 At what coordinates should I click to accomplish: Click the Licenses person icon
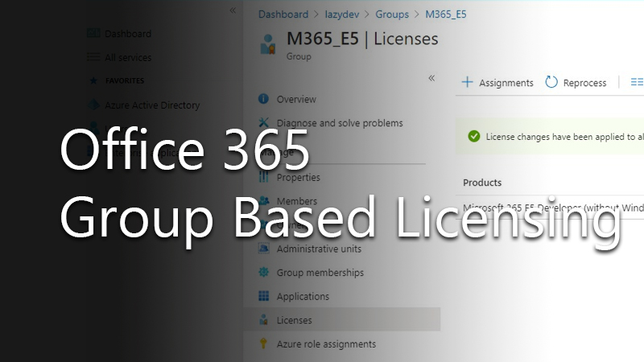[263, 319]
